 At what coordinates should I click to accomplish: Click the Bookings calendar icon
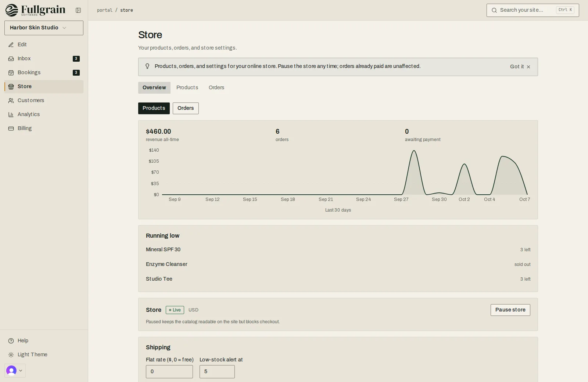11,73
